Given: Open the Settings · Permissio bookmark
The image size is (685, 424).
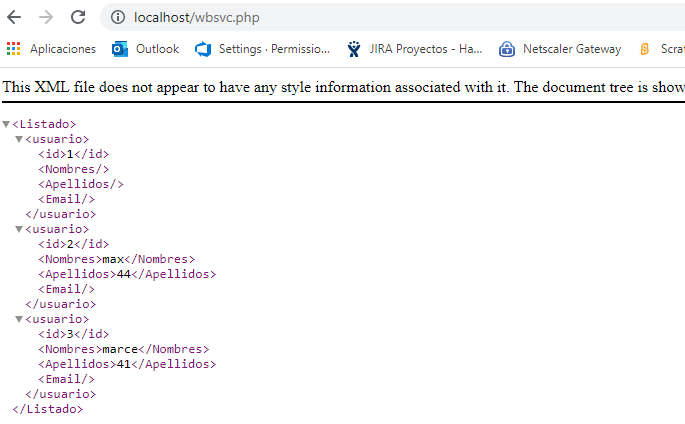Looking at the screenshot, I should click(x=262, y=49).
